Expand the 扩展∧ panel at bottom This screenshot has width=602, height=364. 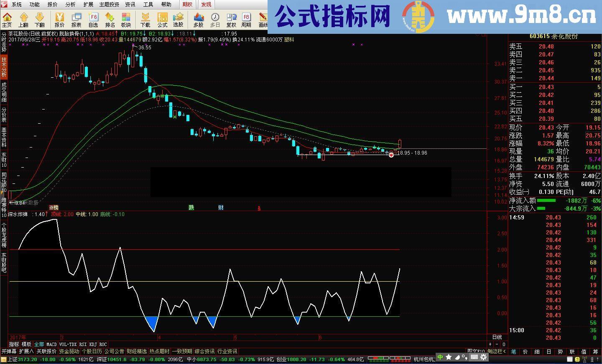[x=26, y=351]
